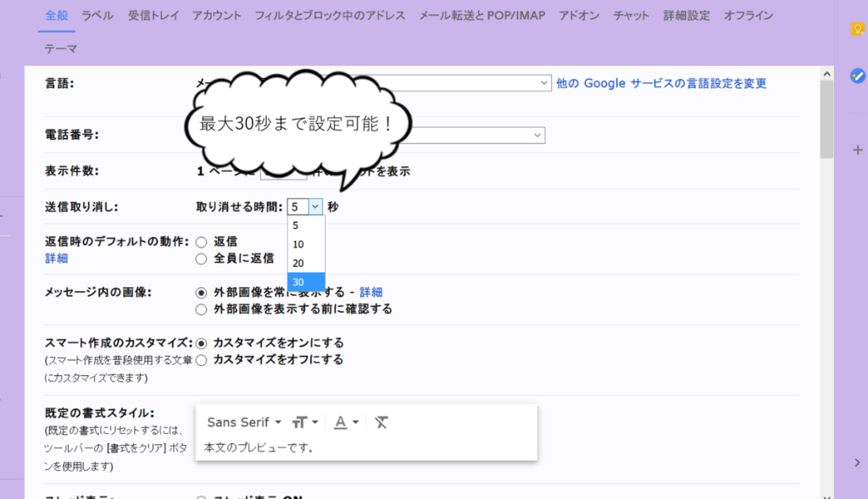
Task: Switch to the 受信トレイ tab
Action: coord(153,15)
